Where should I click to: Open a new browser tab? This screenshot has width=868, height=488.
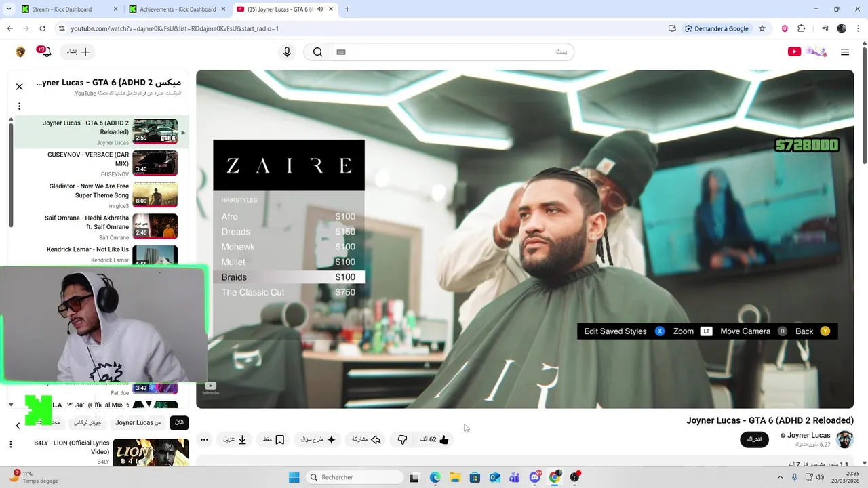coord(347,9)
